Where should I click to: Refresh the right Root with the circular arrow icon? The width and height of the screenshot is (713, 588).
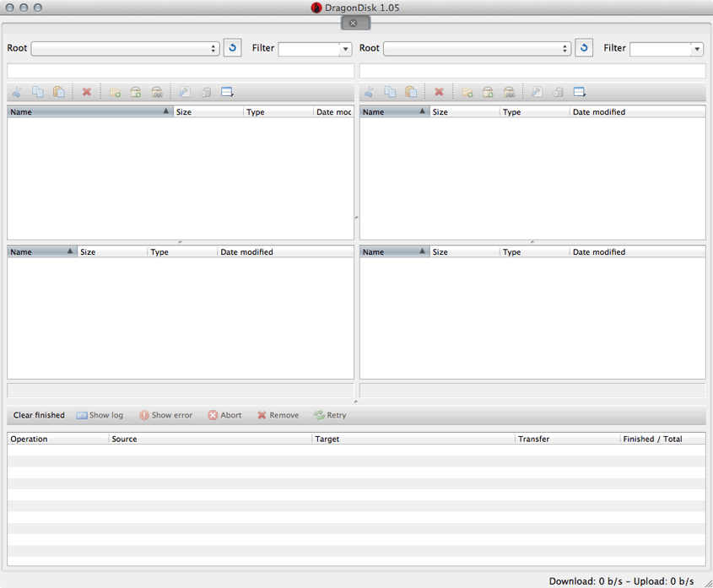coord(584,48)
